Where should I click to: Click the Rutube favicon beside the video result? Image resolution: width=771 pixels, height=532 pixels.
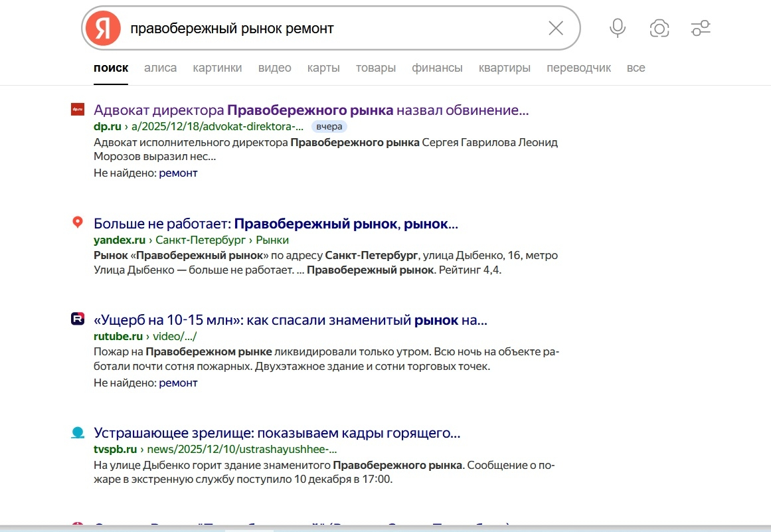(x=78, y=319)
